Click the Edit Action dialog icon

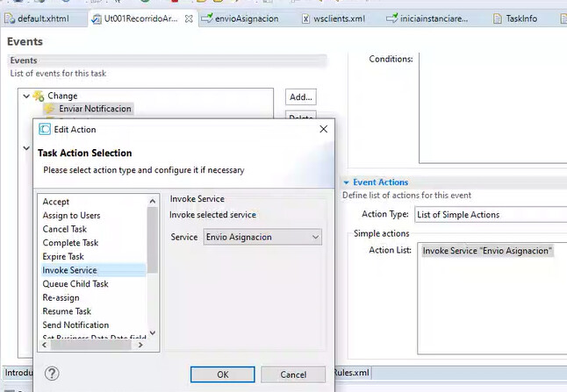click(45, 129)
